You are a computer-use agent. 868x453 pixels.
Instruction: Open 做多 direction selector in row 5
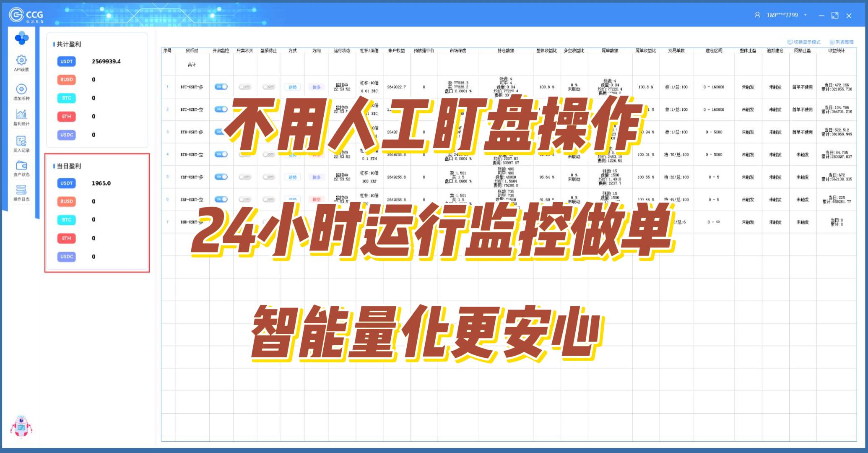pos(316,177)
